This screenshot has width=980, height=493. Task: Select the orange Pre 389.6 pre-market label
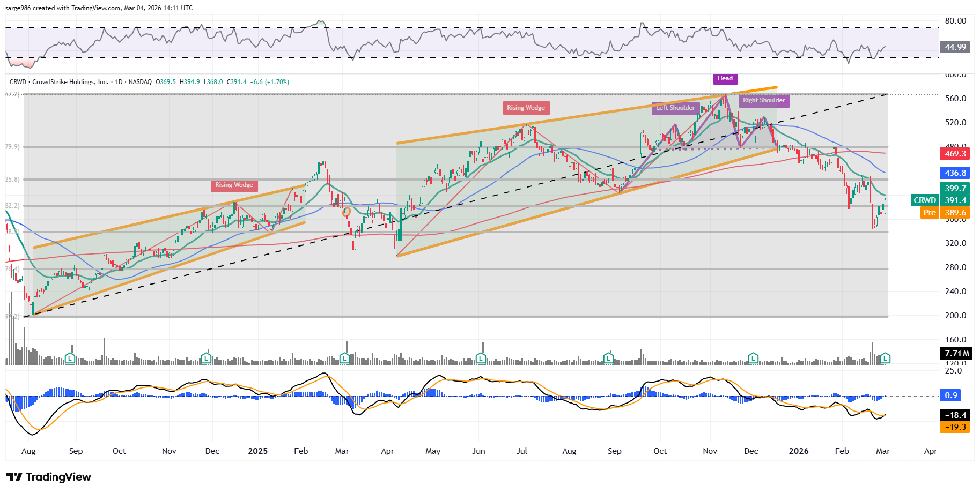point(945,213)
